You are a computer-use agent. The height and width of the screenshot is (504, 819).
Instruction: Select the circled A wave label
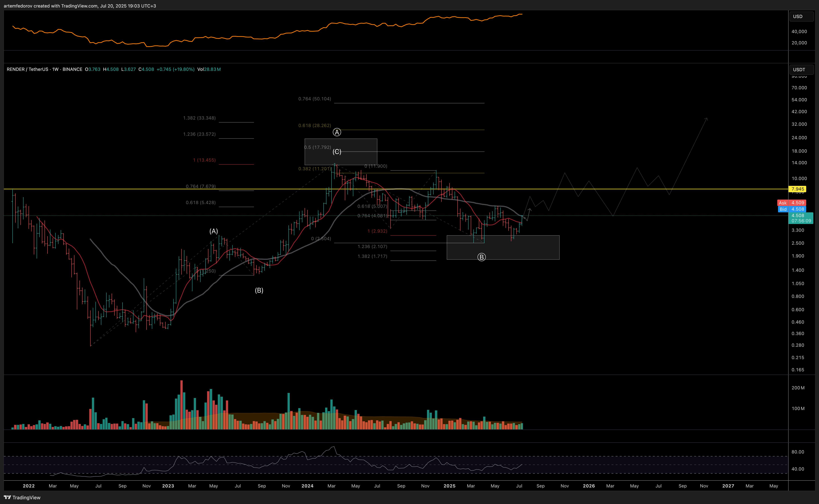[x=337, y=132]
